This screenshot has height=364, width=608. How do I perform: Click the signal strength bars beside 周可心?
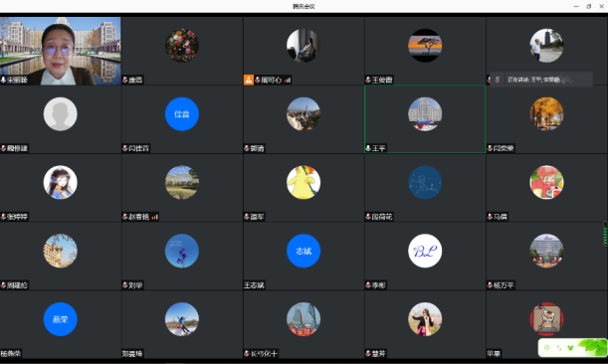click(x=288, y=81)
